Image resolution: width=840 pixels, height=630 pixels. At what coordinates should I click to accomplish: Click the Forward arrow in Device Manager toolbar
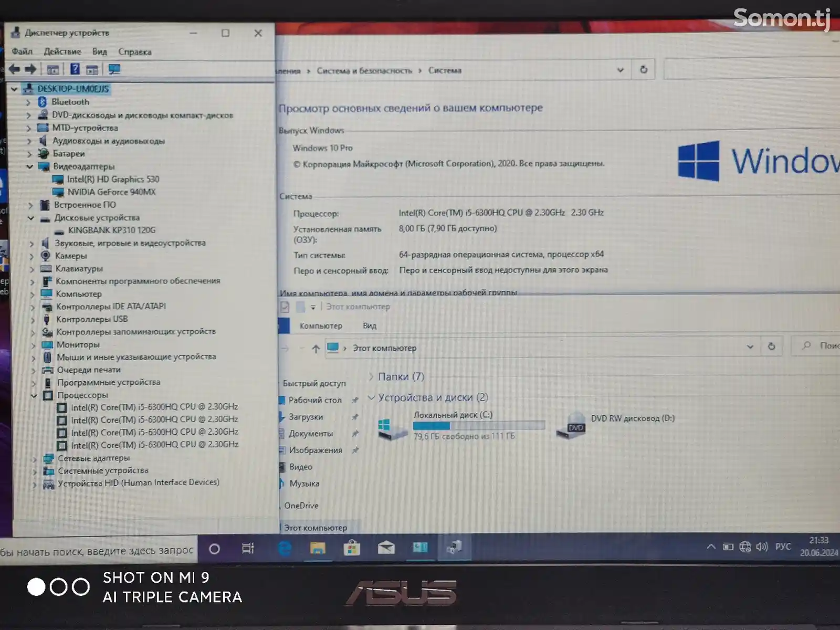click(31, 69)
